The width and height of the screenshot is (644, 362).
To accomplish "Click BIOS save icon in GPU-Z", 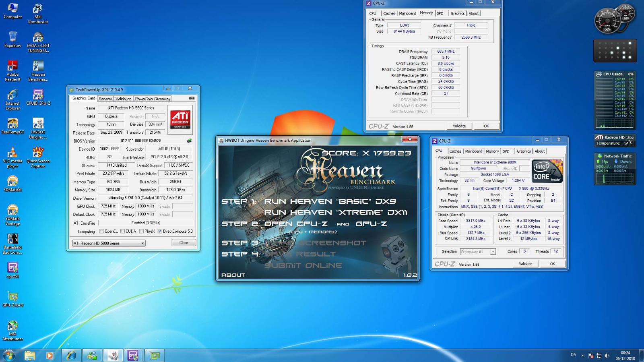I will 189,141.
